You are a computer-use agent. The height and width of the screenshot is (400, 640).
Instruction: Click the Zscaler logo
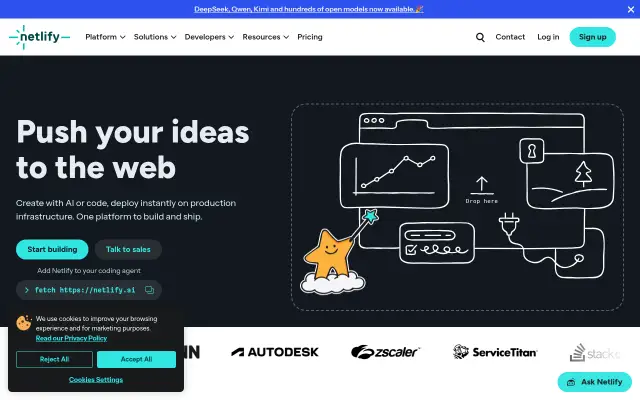tap(385, 352)
